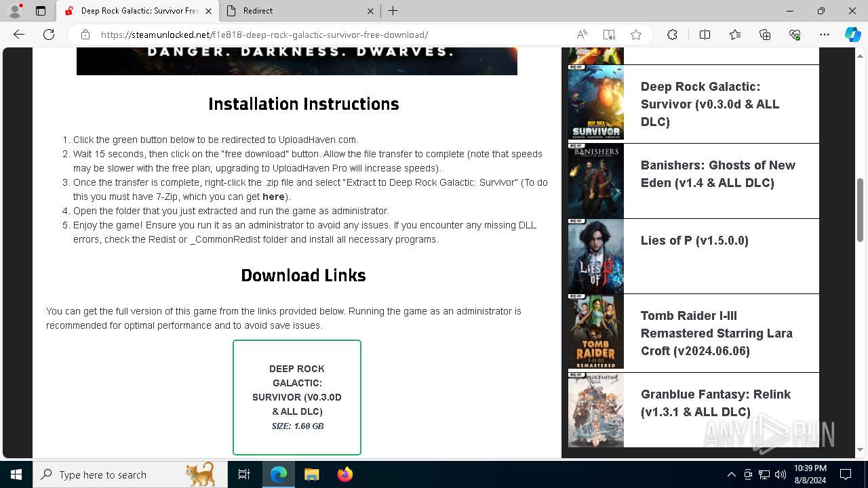Viewport: 868px width, 488px height.
Task: Click Banishers cover thumbnail
Action: pyautogui.click(x=596, y=180)
